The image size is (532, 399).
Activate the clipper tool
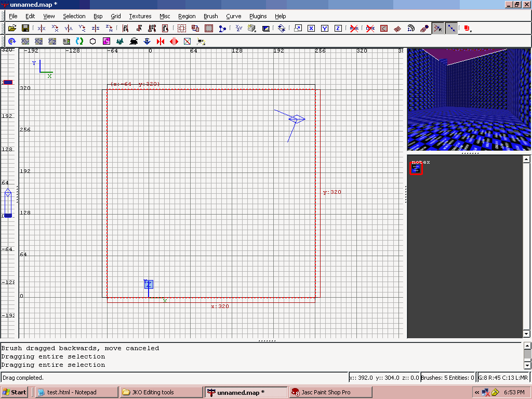(222, 29)
